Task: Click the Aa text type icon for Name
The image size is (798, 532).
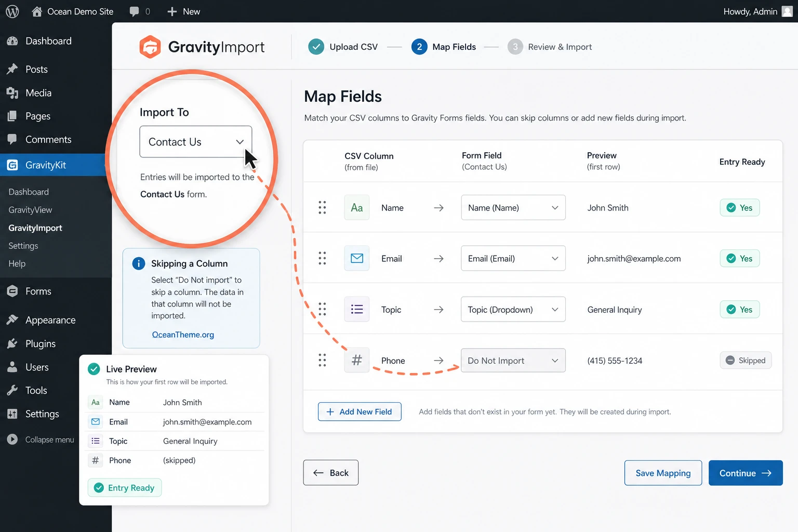Action: (x=357, y=208)
